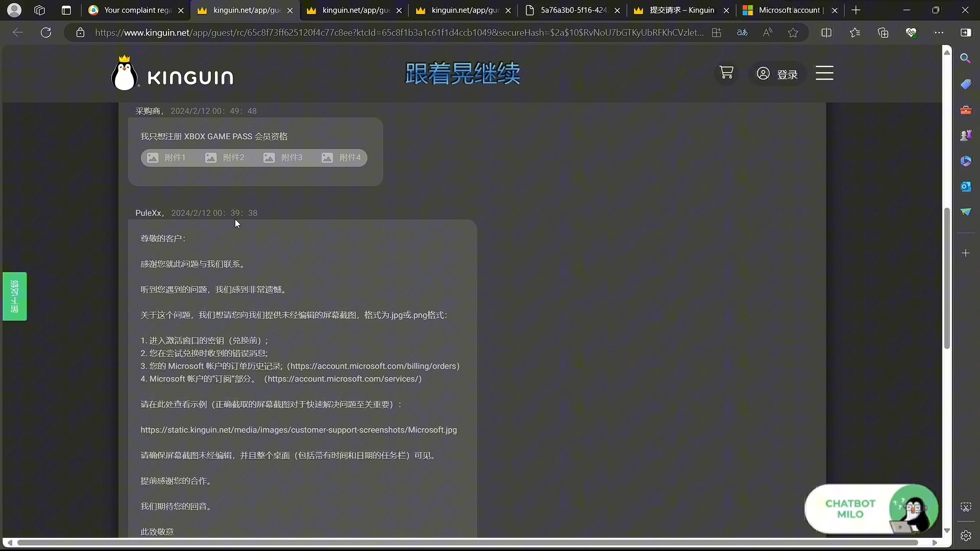
Task: Click the address bar URL
Action: click(x=399, y=33)
